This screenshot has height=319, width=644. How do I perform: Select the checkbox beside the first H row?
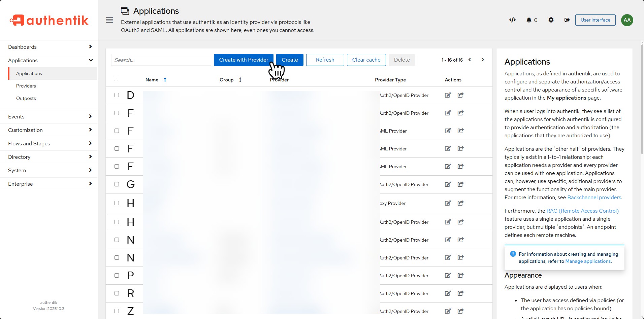(117, 203)
